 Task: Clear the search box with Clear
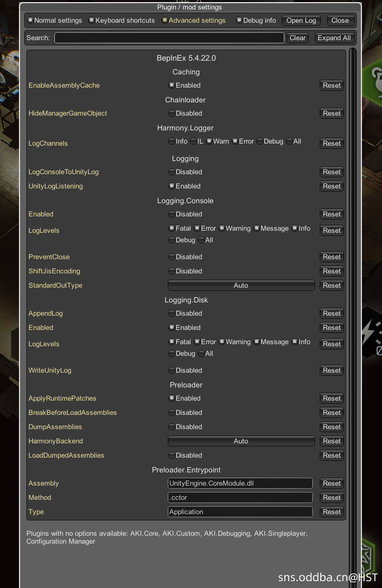coord(298,38)
